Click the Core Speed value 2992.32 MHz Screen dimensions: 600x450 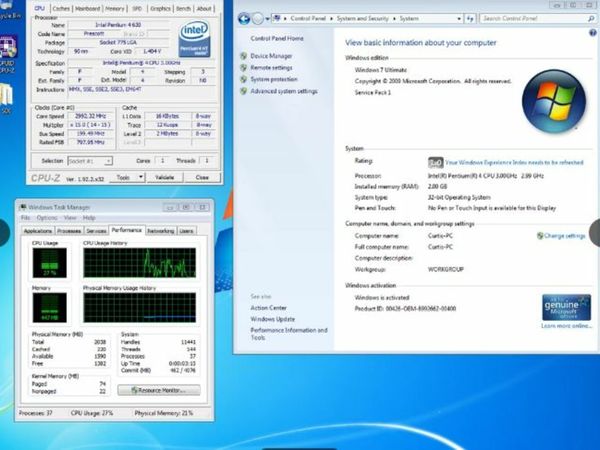91,116
